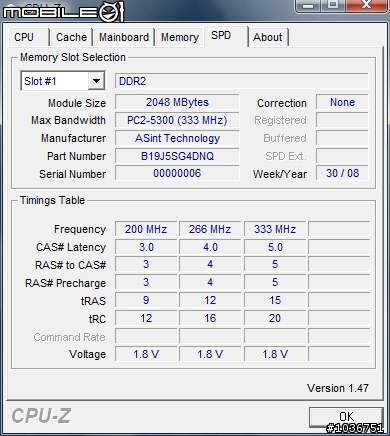Viewport: 390px width, 436px height.
Task: Click the Week/Year value 30 / 08
Action: coord(342,173)
